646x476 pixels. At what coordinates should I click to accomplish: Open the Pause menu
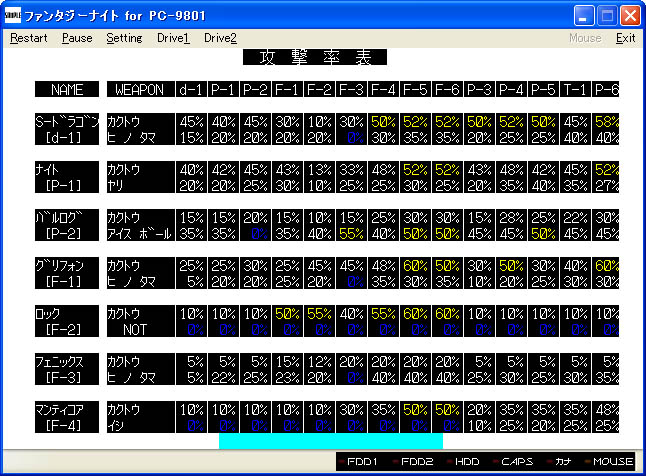pos(77,38)
